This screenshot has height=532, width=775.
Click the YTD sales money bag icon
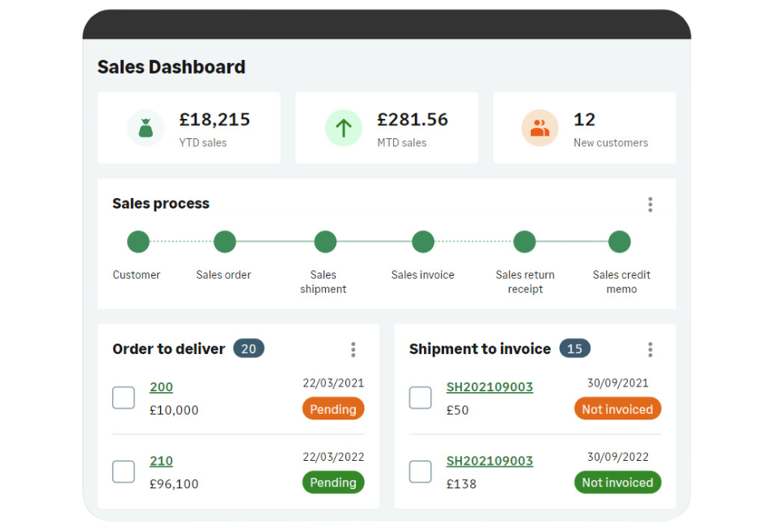(x=146, y=128)
